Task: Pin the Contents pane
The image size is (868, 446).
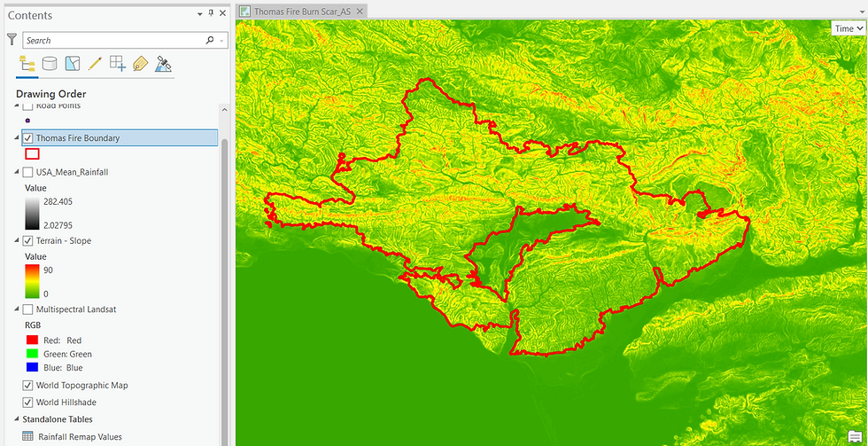Action: (211, 13)
